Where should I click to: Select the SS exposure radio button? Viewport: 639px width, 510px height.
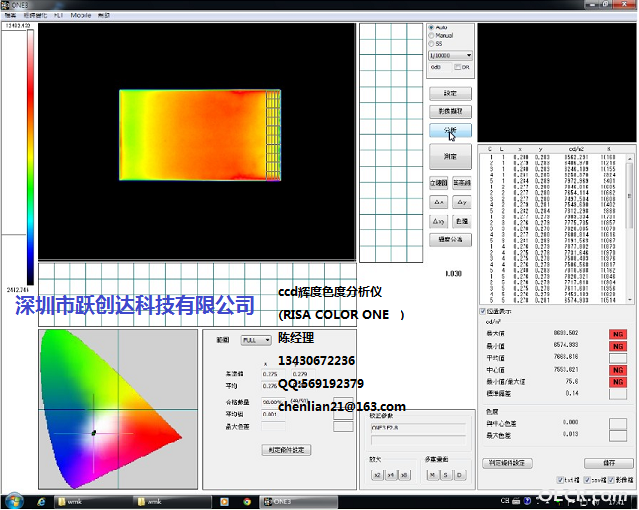(431, 43)
